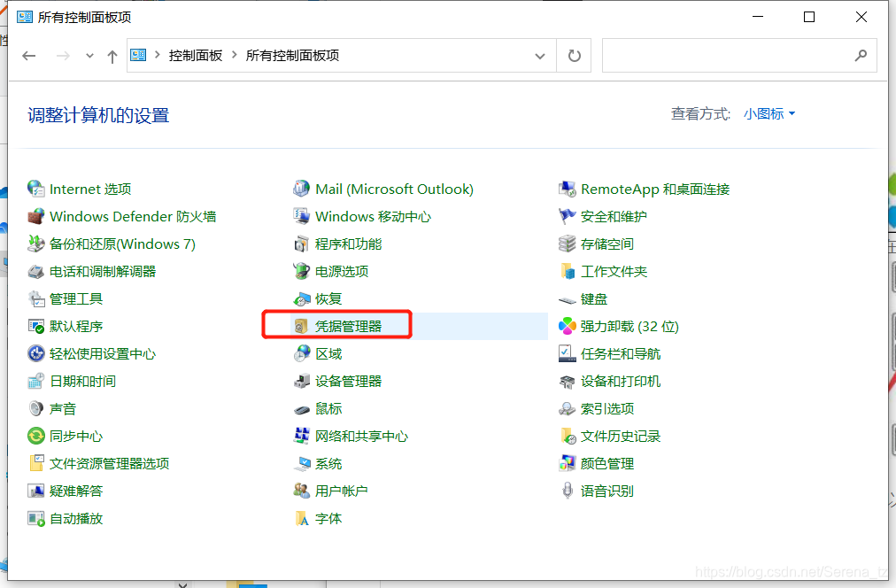
Task: Open the 程序和功能 icon
Action: [302, 244]
